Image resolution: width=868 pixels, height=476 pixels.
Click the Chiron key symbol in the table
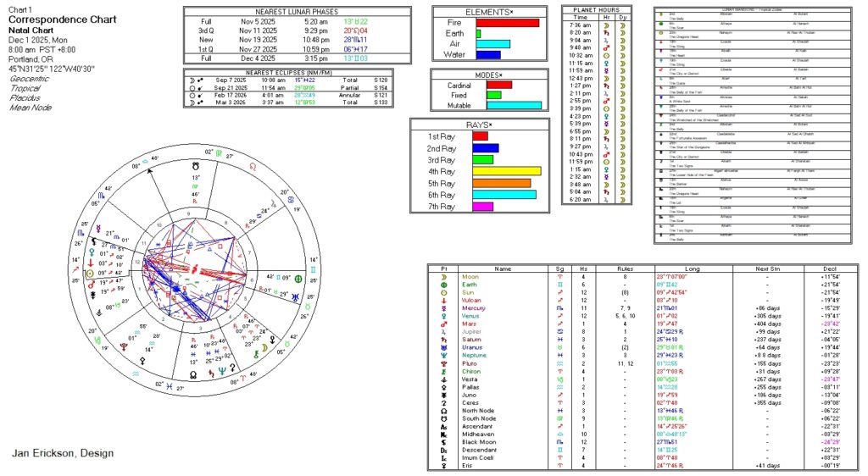point(443,370)
